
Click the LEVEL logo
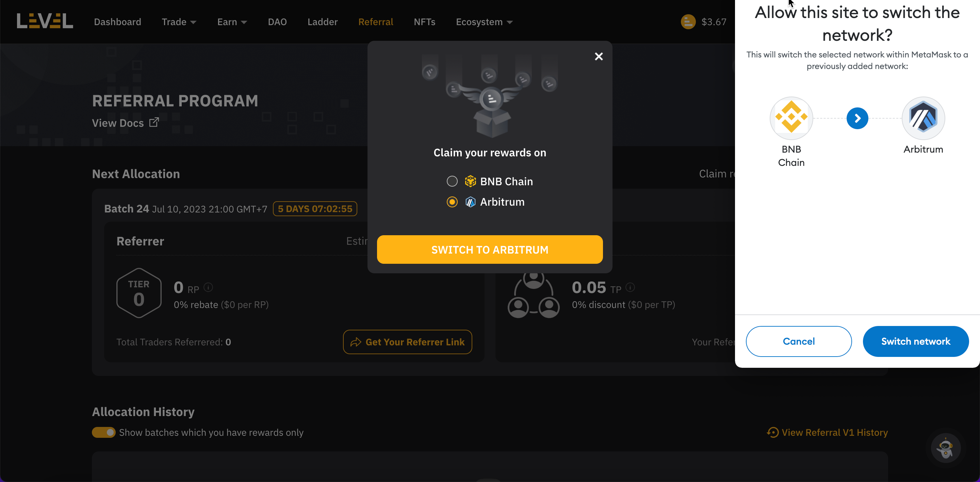[45, 21]
